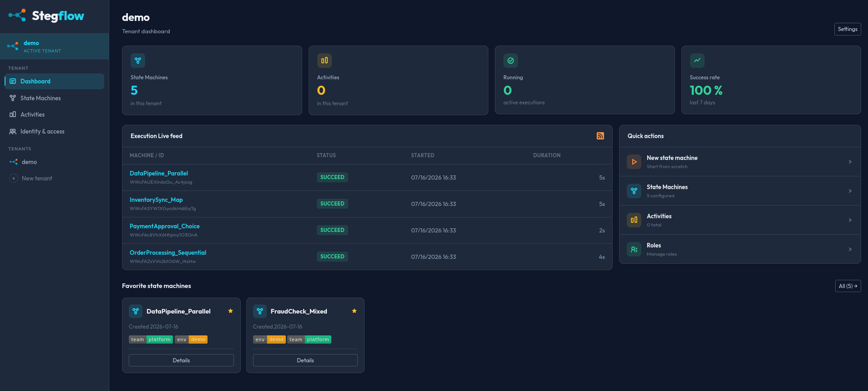Click the DataPipeline_Parallel card machine icon

(136, 311)
